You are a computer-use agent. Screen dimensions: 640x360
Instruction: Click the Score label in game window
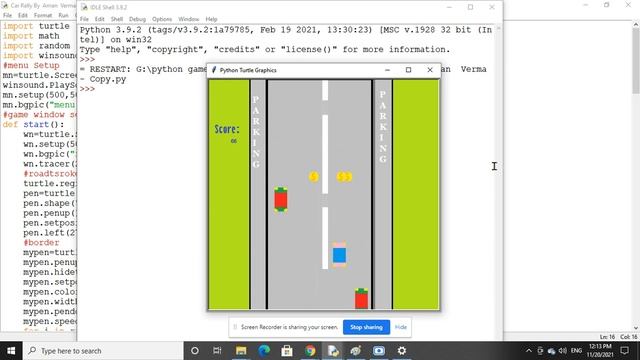[227, 129]
